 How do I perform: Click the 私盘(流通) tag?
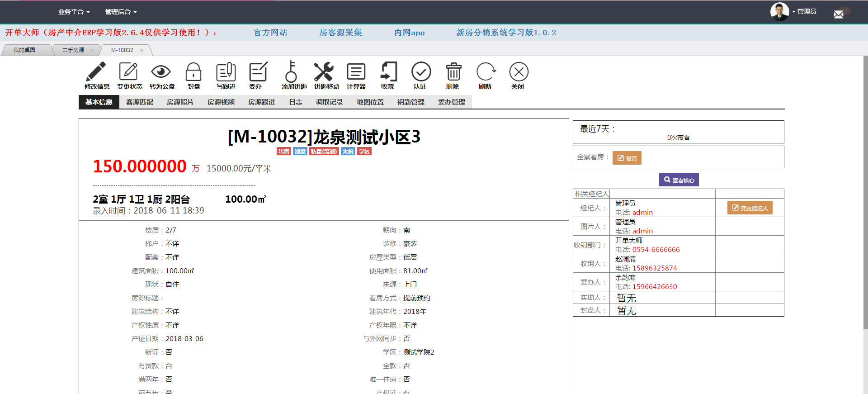click(324, 151)
